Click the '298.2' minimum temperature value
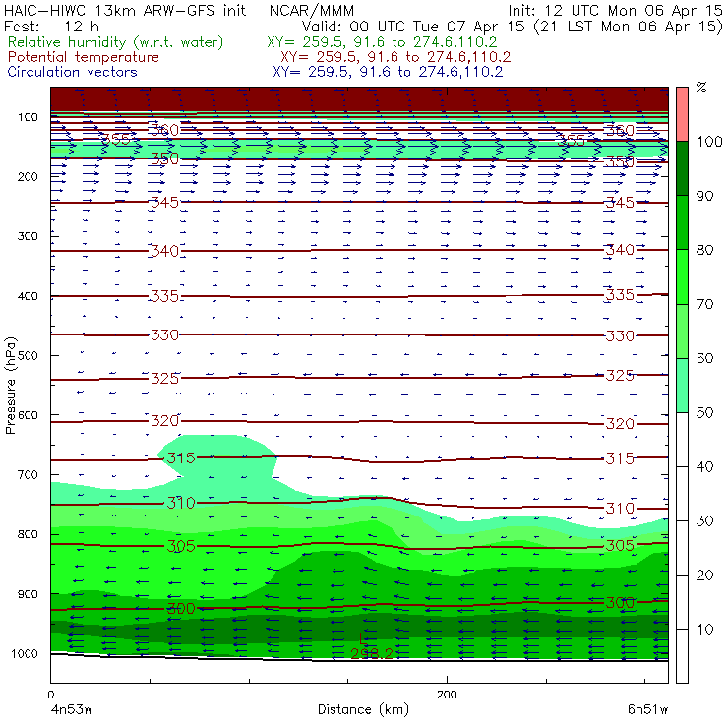Screen dimensions: 728x728 372,653
